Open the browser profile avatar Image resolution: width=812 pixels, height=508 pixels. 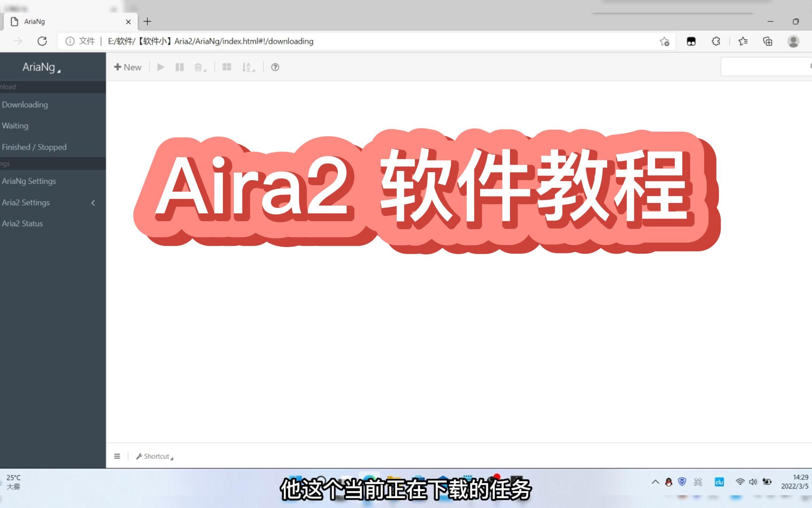click(793, 41)
